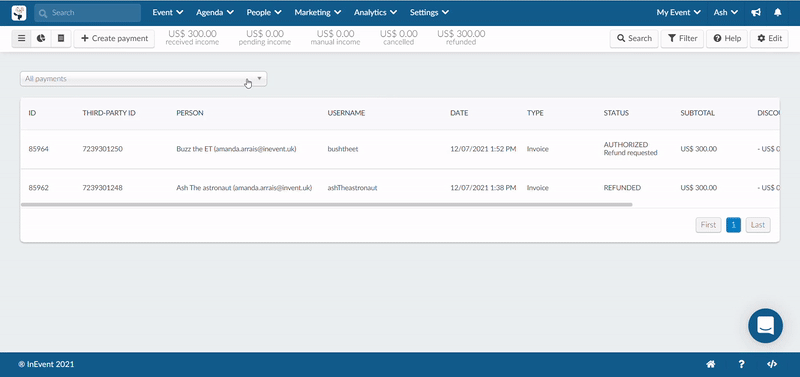This screenshot has height=377, width=800.
Task: Click the Help button
Action: [x=727, y=38]
